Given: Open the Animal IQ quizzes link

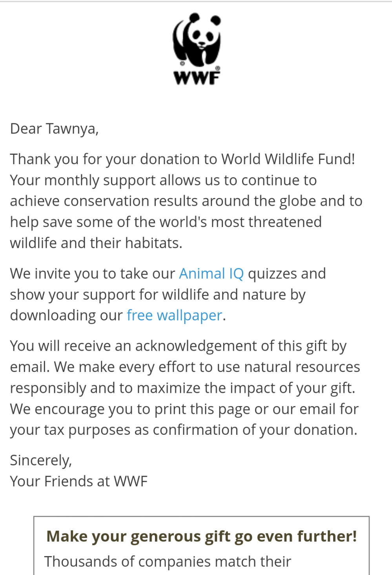Looking at the screenshot, I should 211,273.
